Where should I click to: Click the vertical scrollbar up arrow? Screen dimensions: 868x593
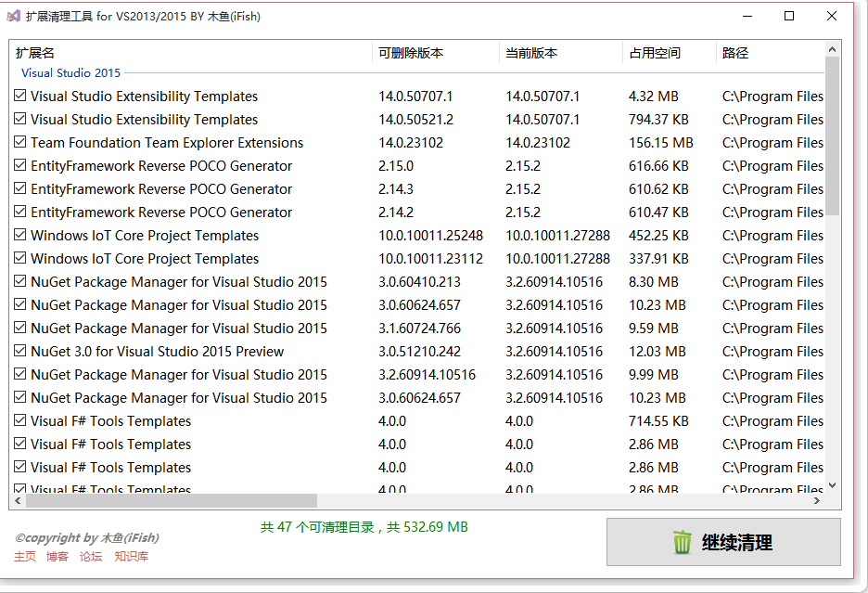(832, 49)
